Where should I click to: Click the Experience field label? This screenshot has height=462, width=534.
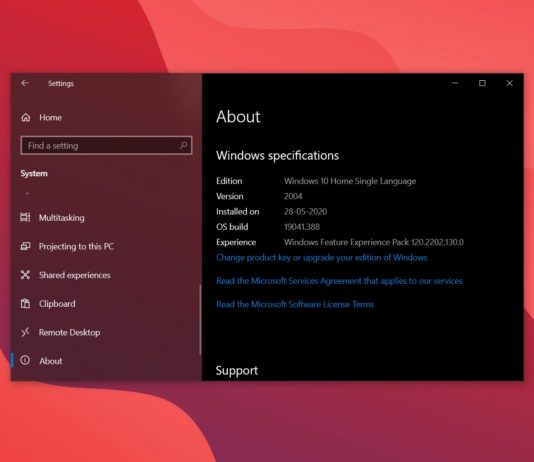pos(236,242)
